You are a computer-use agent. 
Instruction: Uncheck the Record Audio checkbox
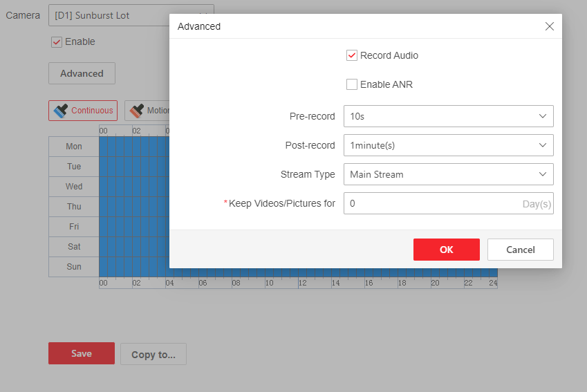(x=352, y=55)
